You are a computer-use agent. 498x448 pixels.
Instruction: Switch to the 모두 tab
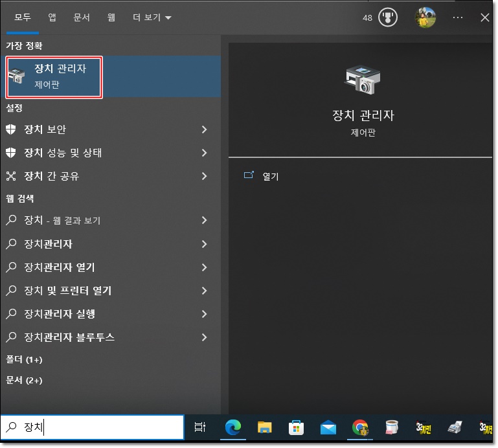point(23,17)
